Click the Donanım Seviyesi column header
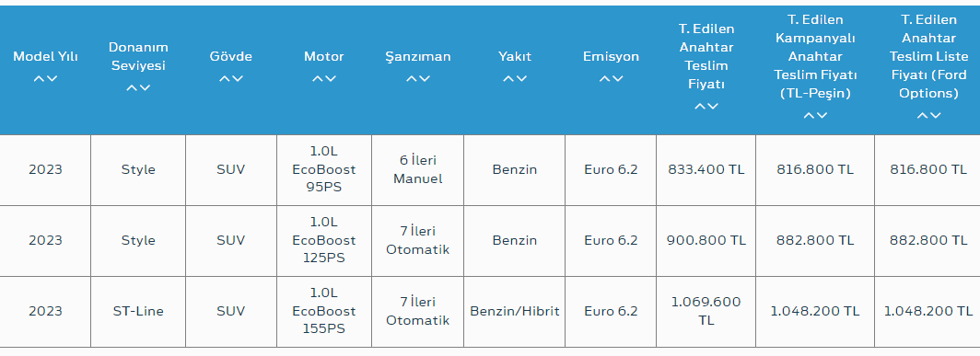Viewport: 980px width, 356px height. tap(138, 56)
